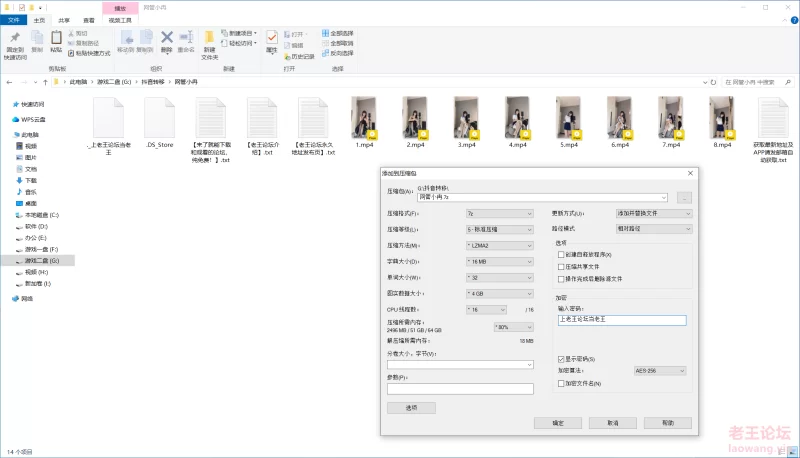Open Music folder in sidebar
Viewport: 800px width, 458px height.
pos(27,192)
